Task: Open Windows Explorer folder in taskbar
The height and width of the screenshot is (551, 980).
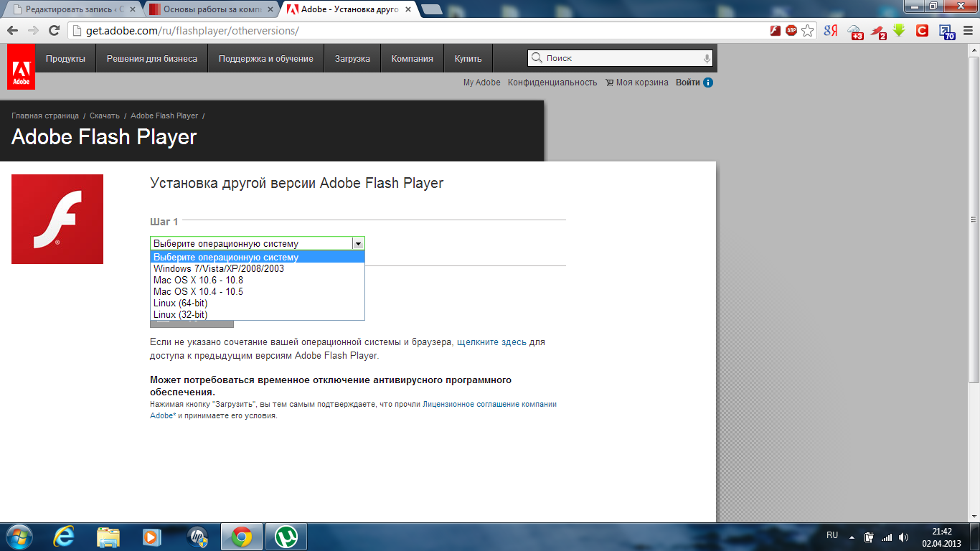Action: [108, 537]
